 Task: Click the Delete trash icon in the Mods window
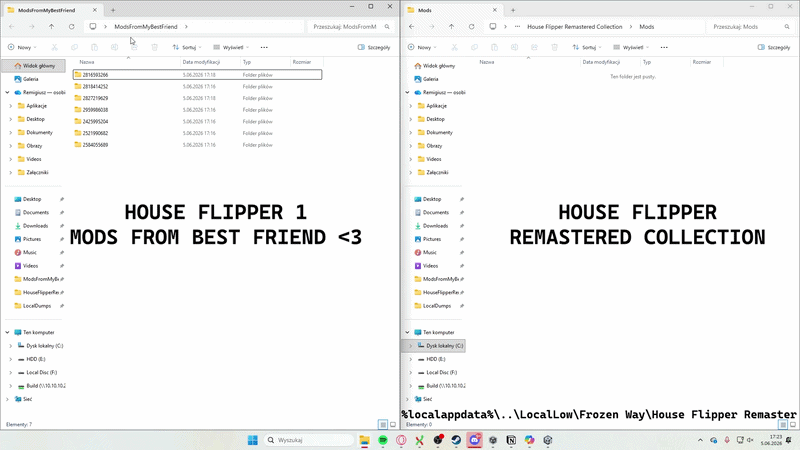[x=555, y=47]
